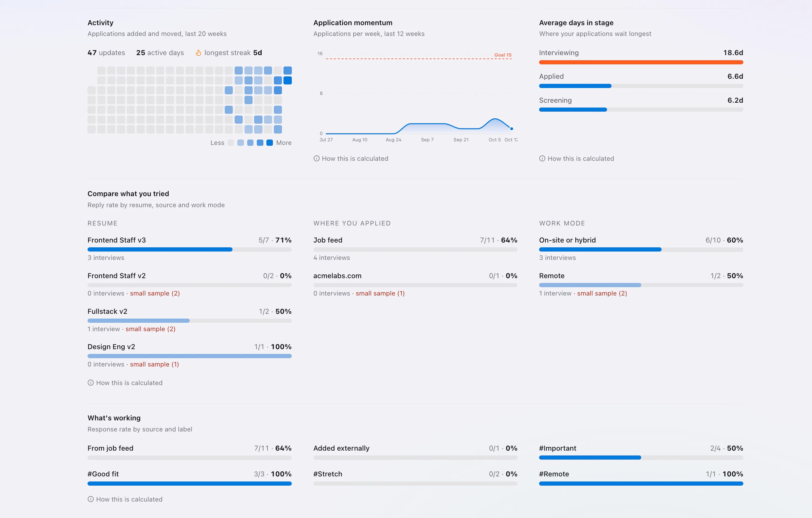Click the small sample warning under Fullstack v2
This screenshot has height=518, width=812.
(150, 329)
